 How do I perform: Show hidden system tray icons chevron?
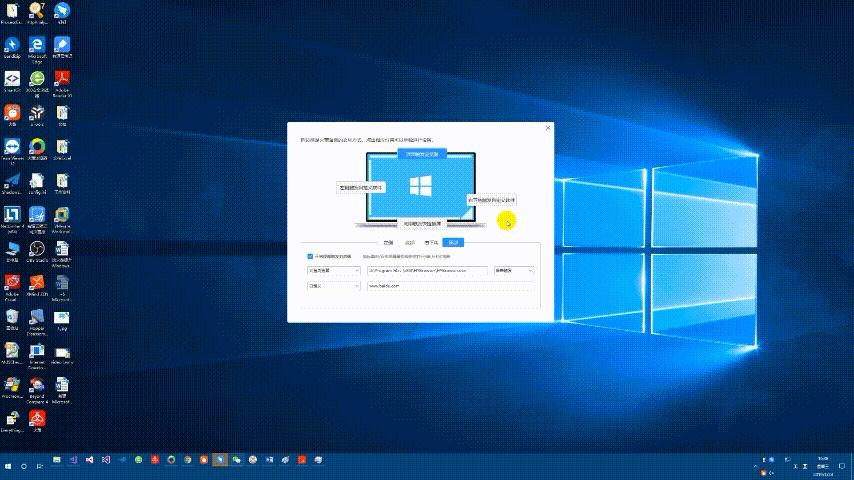(x=755, y=467)
